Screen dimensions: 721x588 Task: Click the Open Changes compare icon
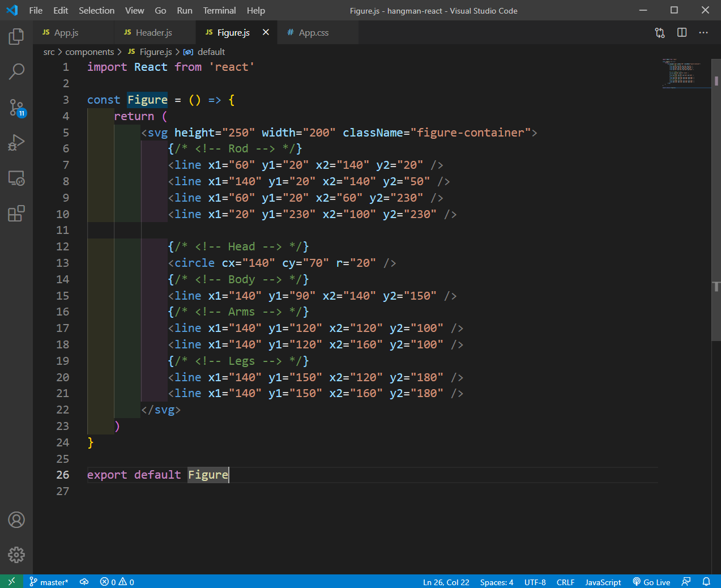point(660,33)
